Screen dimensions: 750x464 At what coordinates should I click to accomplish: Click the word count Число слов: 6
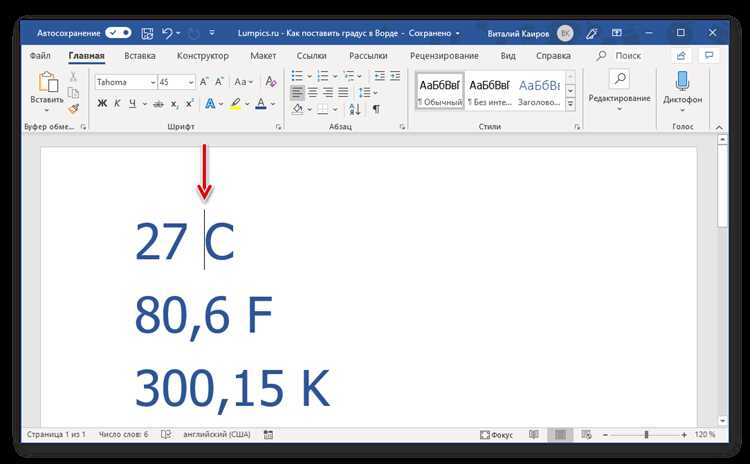click(123, 435)
